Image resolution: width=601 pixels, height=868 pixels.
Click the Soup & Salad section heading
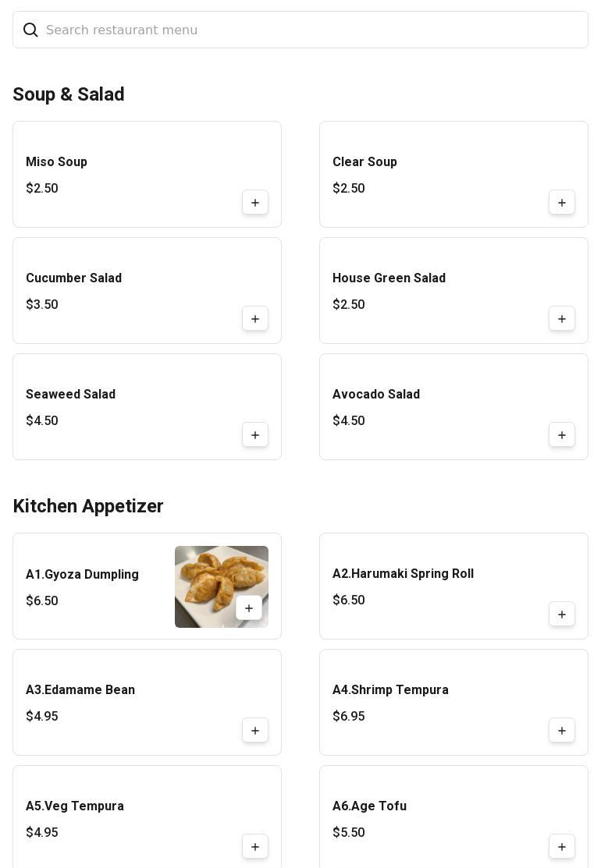click(x=69, y=94)
